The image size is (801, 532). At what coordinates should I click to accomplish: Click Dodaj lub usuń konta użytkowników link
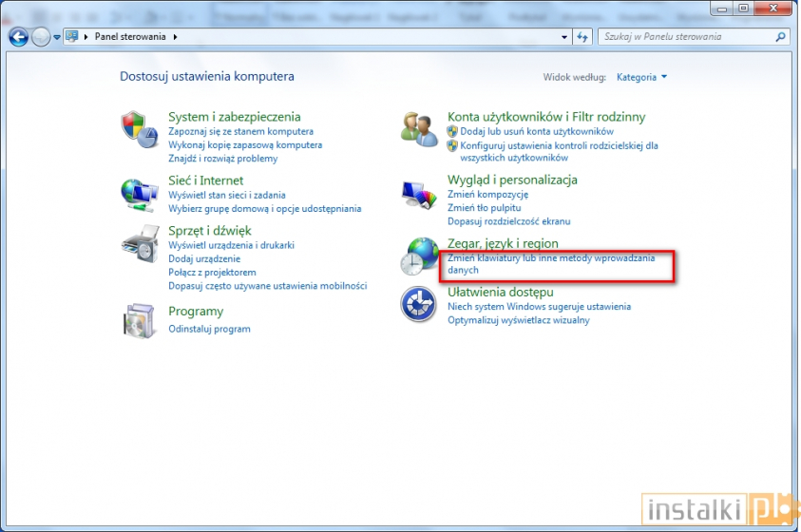tap(536, 131)
